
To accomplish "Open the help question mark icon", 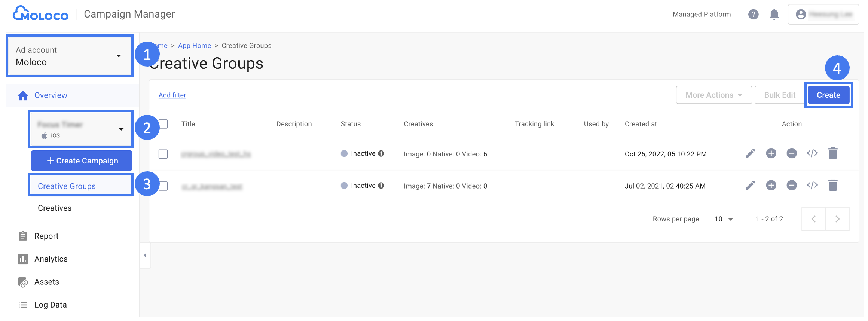I will tap(753, 14).
